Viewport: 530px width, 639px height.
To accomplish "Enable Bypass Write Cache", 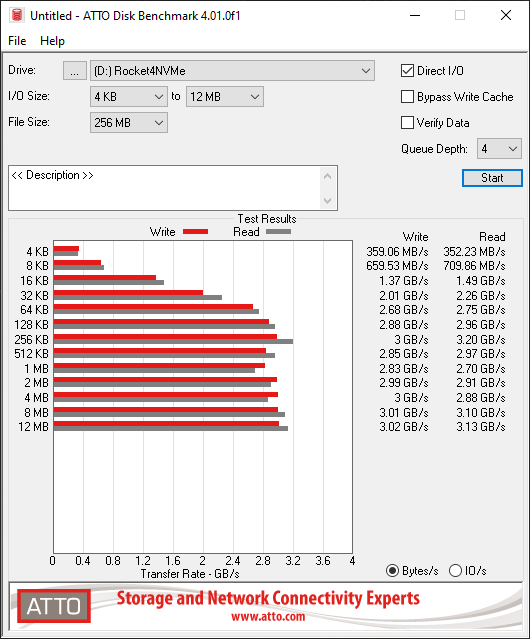I will pos(407,97).
